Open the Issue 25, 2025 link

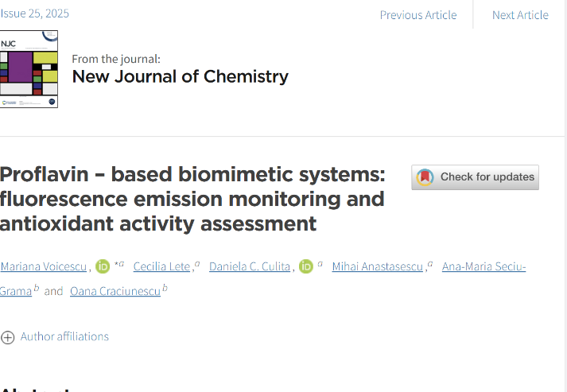[35, 13]
